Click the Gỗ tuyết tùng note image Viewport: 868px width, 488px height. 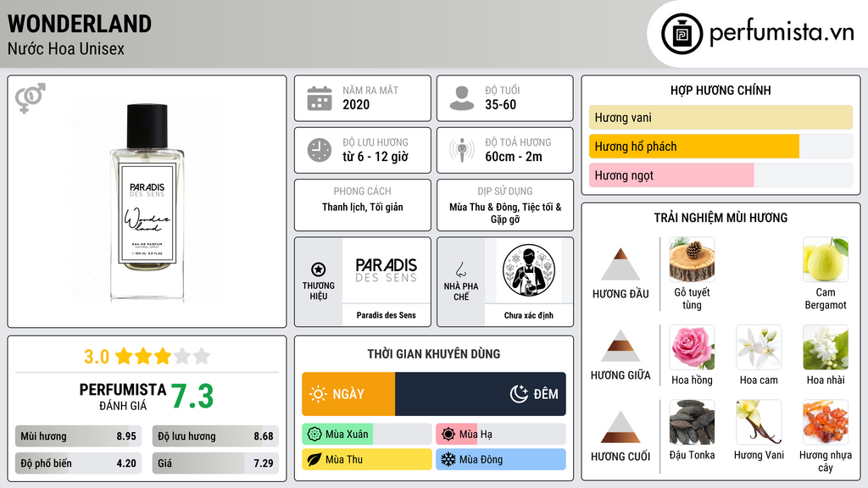tap(692, 259)
